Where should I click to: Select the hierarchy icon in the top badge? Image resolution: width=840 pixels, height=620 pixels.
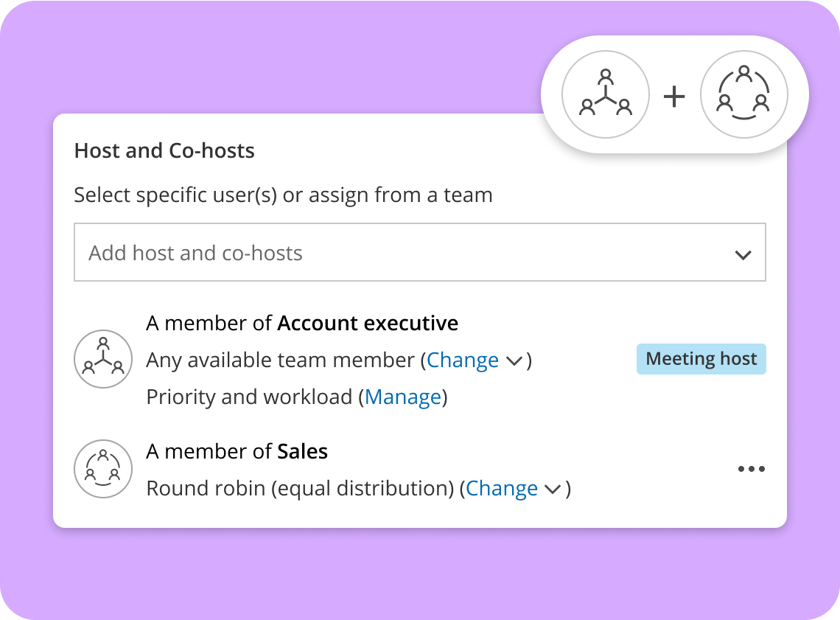click(604, 94)
